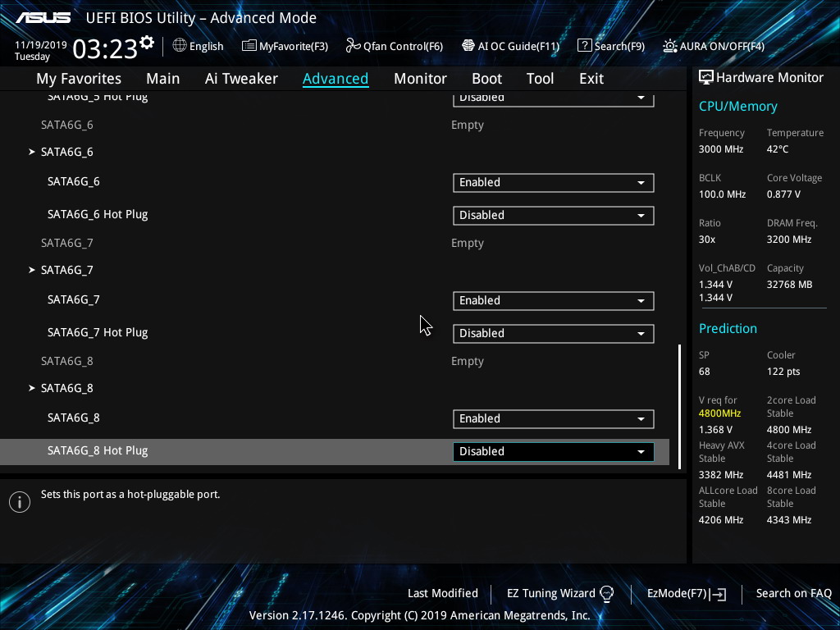Open the SATA6G_6 Hot Plug dropdown

coord(554,216)
